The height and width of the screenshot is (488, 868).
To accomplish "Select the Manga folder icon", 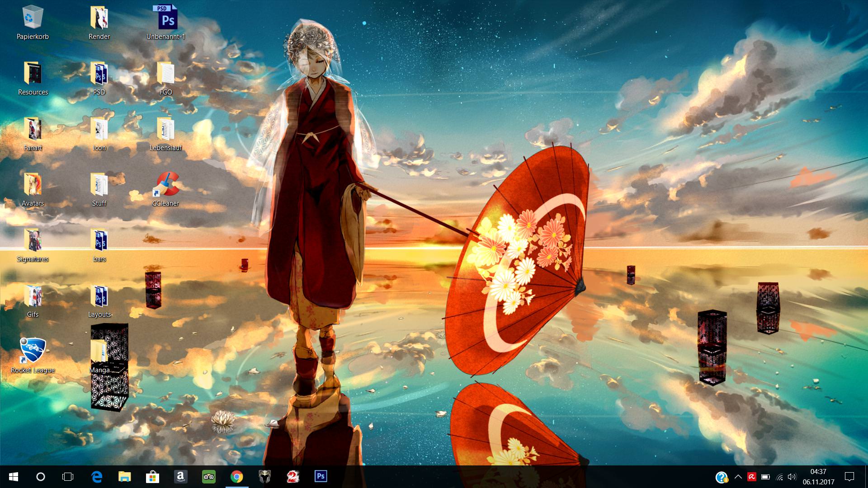I will (x=99, y=356).
